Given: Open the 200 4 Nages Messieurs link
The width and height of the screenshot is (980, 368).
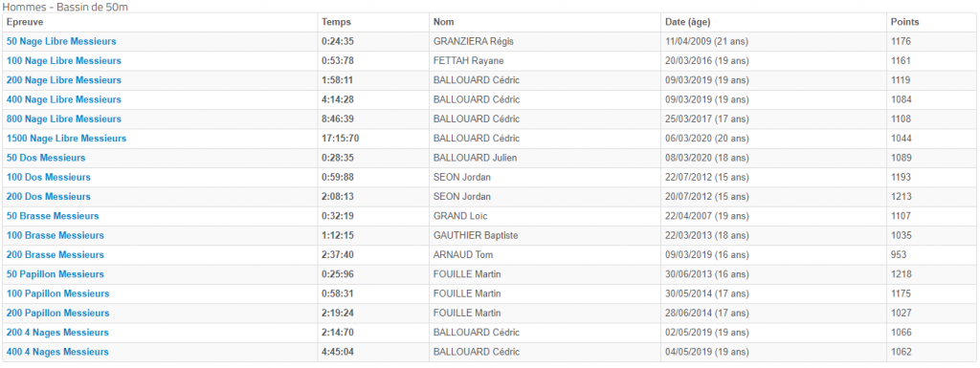Looking at the screenshot, I should (57, 333).
